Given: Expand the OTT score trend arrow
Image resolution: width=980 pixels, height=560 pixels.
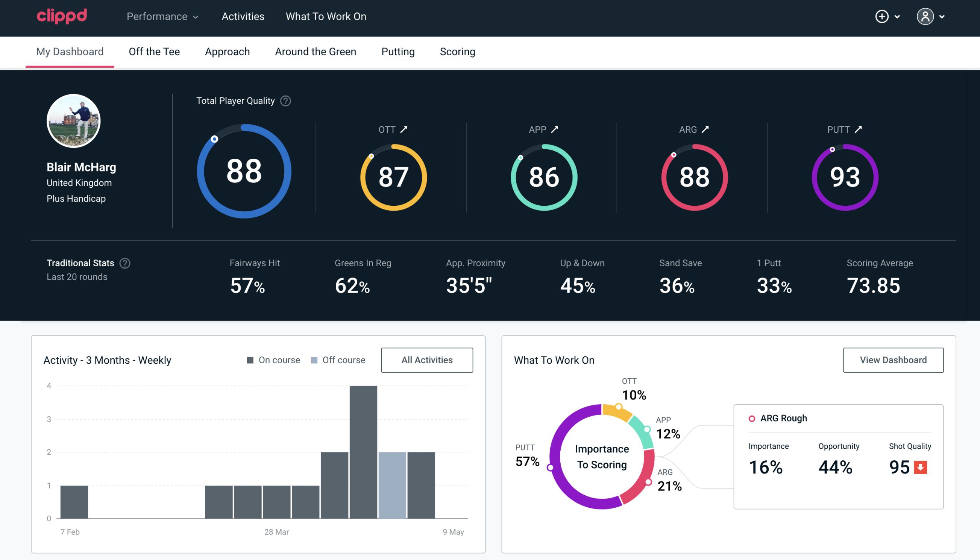Looking at the screenshot, I should [404, 129].
